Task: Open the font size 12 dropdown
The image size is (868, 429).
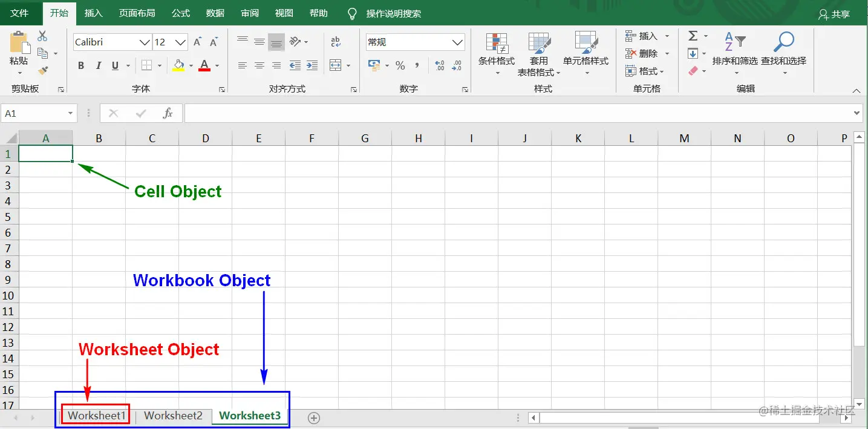Action: click(x=181, y=42)
